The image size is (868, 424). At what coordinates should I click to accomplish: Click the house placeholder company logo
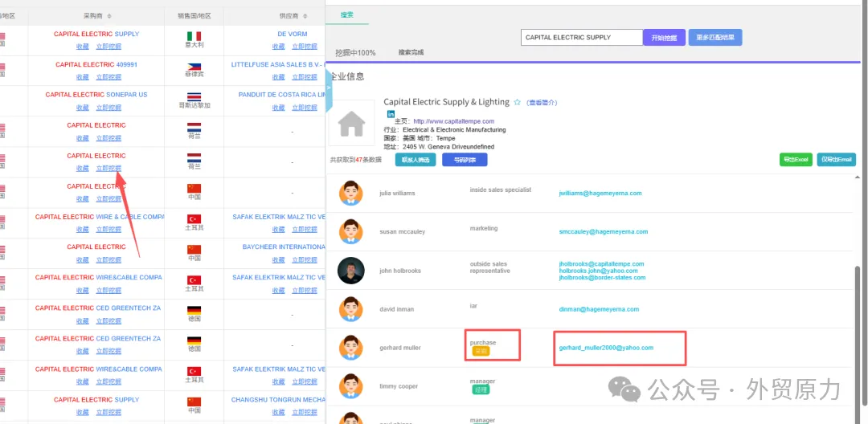tap(351, 123)
